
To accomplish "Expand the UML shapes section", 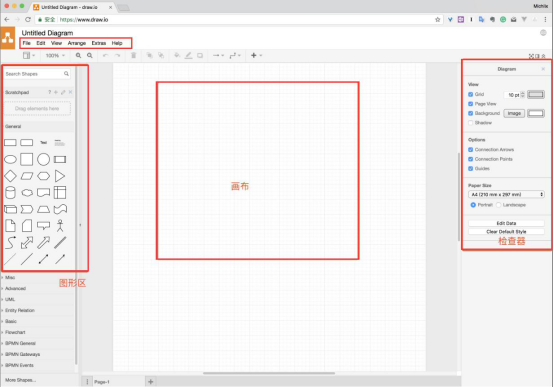I will coord(10,299).
